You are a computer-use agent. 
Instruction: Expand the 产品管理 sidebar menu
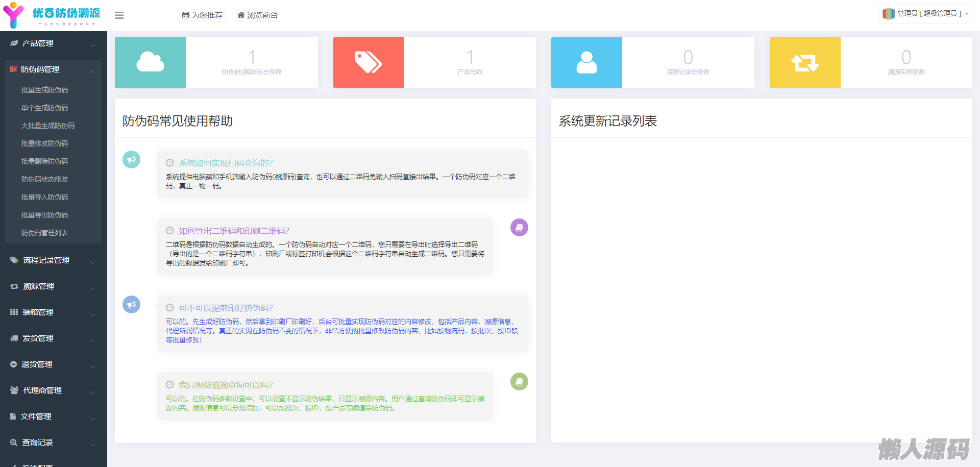tap(53, 43)
